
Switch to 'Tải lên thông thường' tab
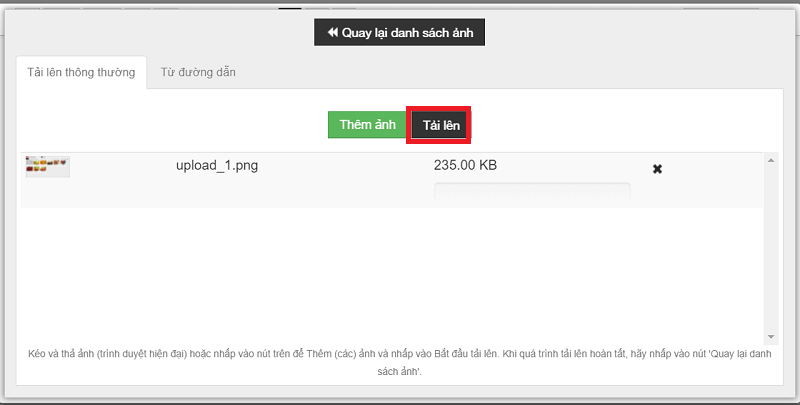[81, 72]
